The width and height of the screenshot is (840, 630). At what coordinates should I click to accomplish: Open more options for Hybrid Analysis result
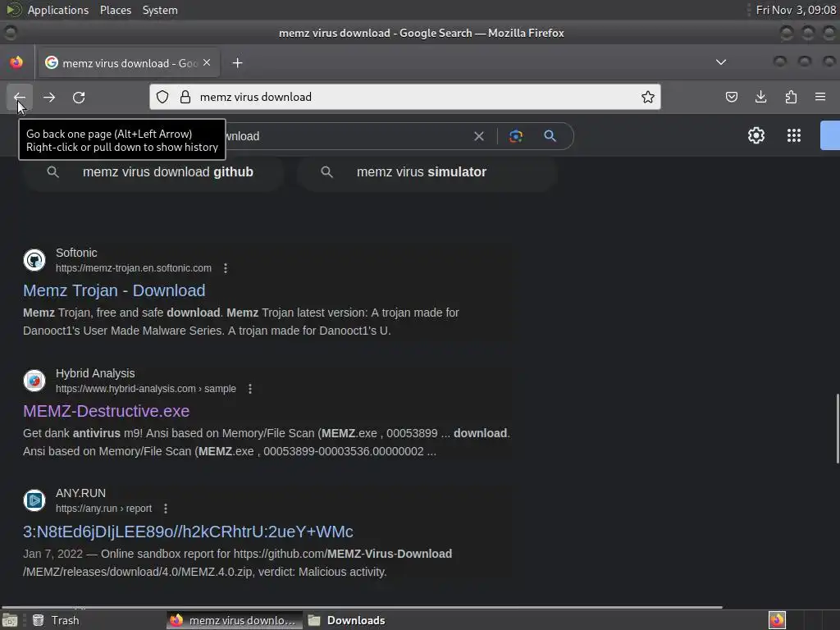[x=250, y=388]
